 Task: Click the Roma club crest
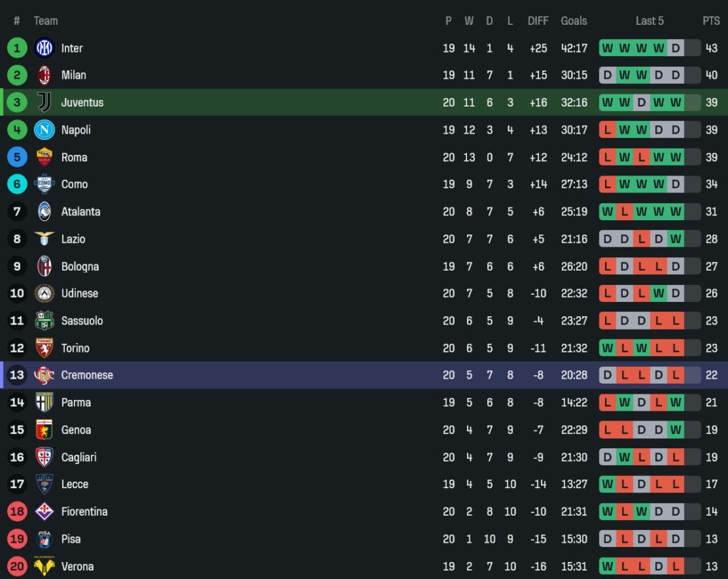tap(45, 157)
